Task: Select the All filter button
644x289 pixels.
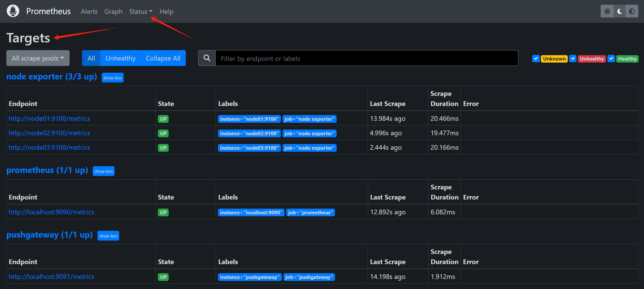Action: click(x=91, y=58)
